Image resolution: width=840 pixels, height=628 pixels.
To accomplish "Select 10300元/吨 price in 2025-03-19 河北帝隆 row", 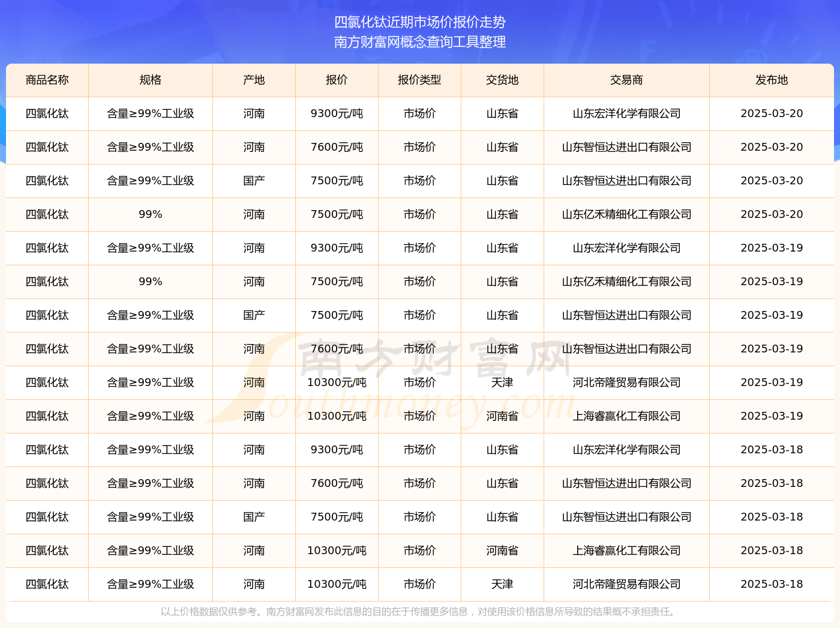I will (x=337, y=382).
